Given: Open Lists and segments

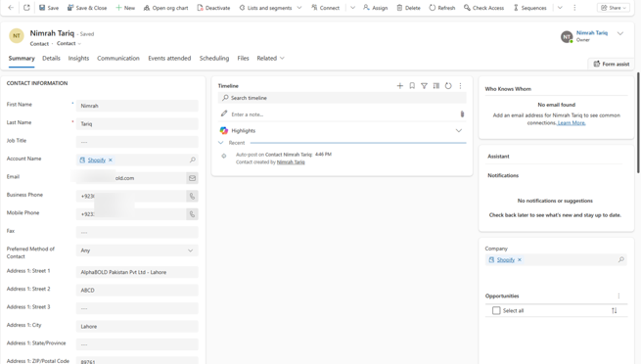Looking at the screenshot, I should click(265, 8).
